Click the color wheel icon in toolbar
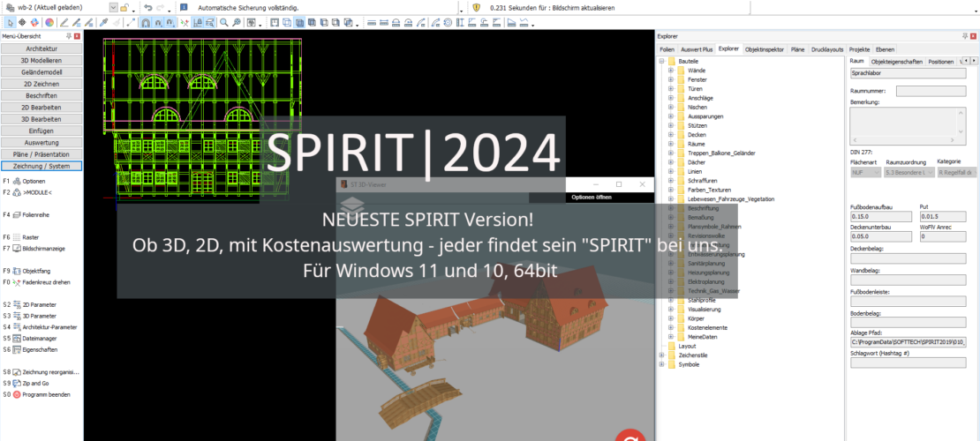980x441 pixels. 49,22
